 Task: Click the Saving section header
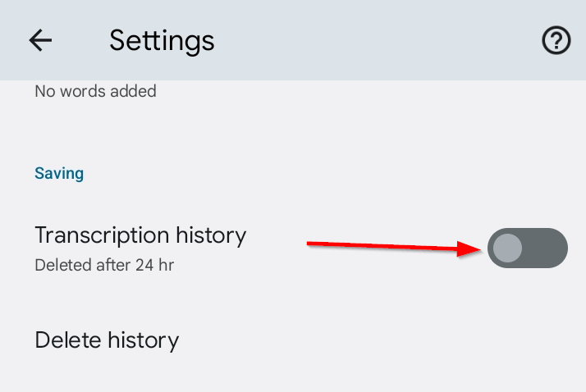coord(59,173)
